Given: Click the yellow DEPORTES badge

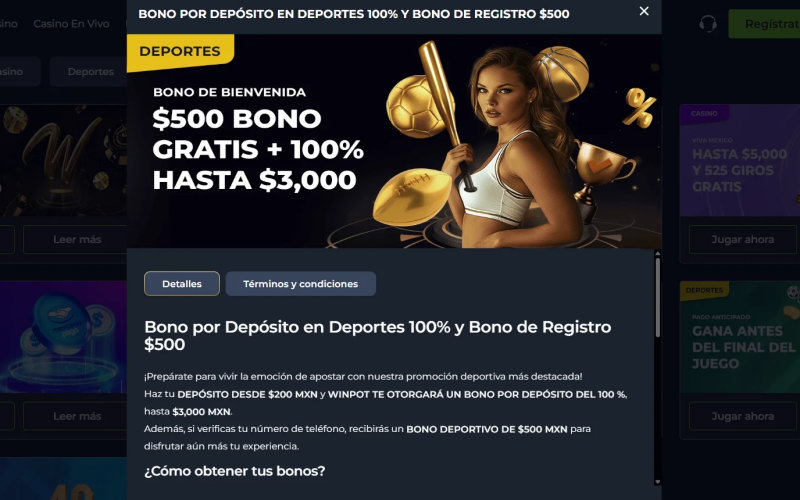Looking at the screenshot, I should tap(180, 52).
